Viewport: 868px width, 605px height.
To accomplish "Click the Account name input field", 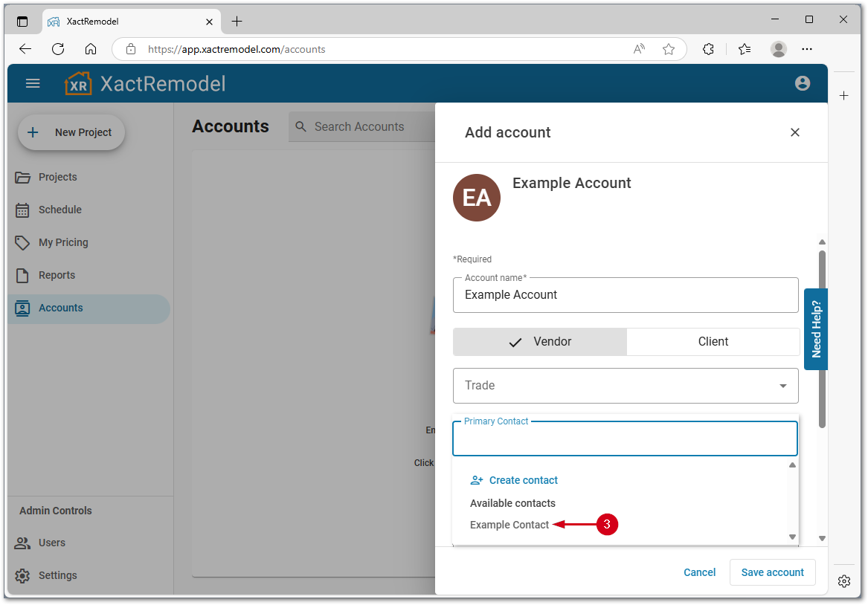I will tap(626, 295).
